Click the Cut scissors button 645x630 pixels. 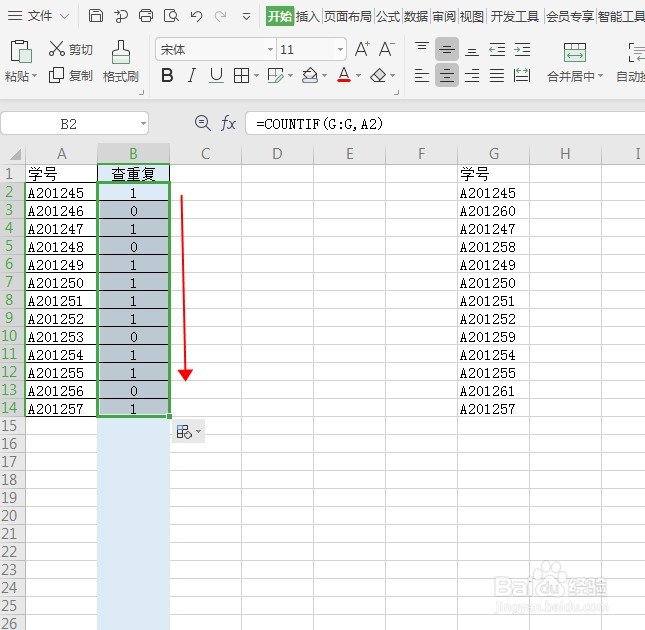click(x=70, y=49)
